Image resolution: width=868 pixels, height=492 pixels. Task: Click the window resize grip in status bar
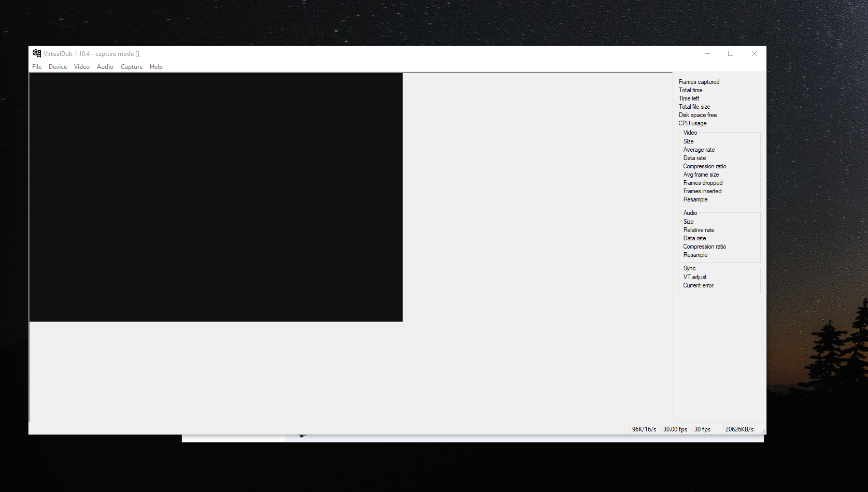pos(763,431)
